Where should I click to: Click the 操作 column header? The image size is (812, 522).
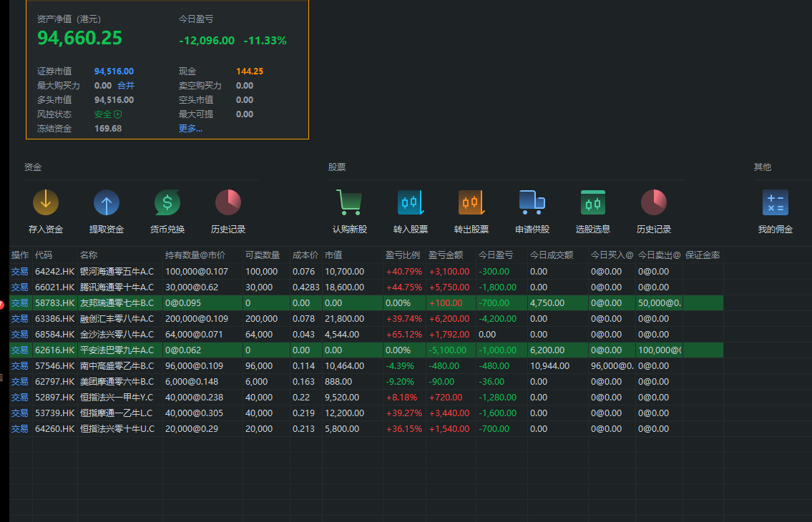(x=20, y=255)
